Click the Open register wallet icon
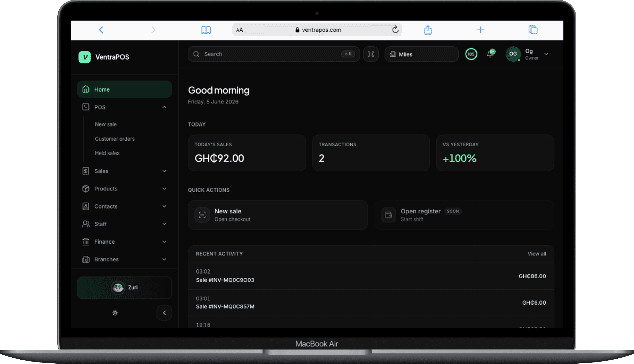This screenshot has height=364, width=634. click(x=388, y=215)
